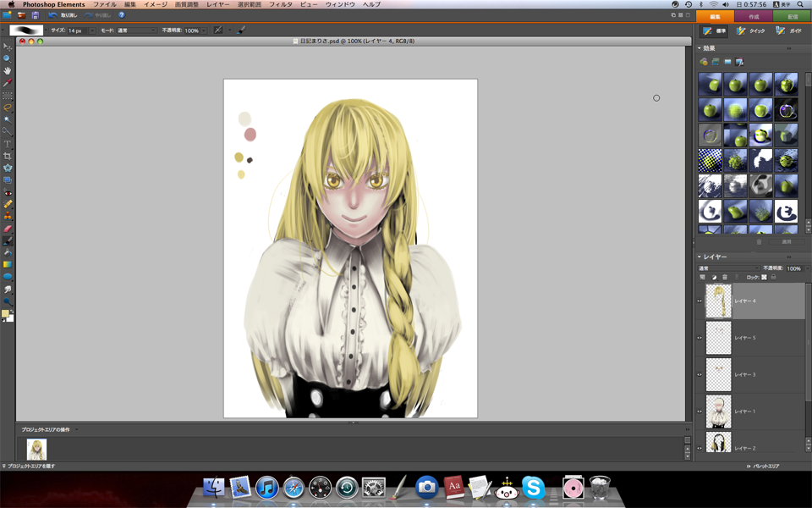812x508 pixels.
Task: Show photo effects in the Effects panel
Action: pyautogui.click(x=727, y=62)
